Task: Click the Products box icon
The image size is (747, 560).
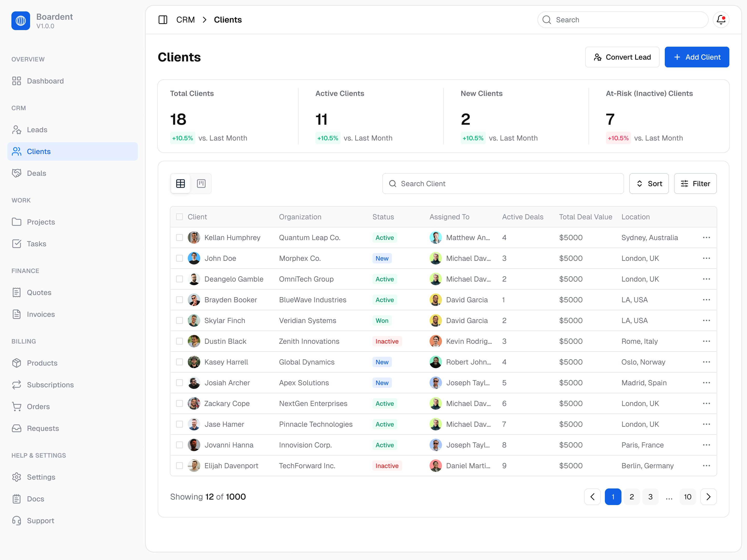Action: (x=17, y=363)
